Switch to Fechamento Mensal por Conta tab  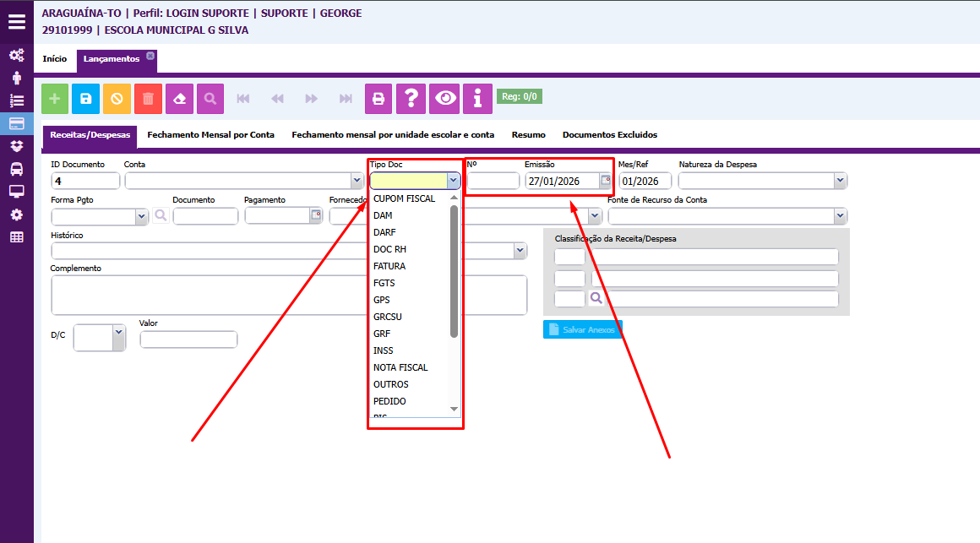click(x=210, y=135)
